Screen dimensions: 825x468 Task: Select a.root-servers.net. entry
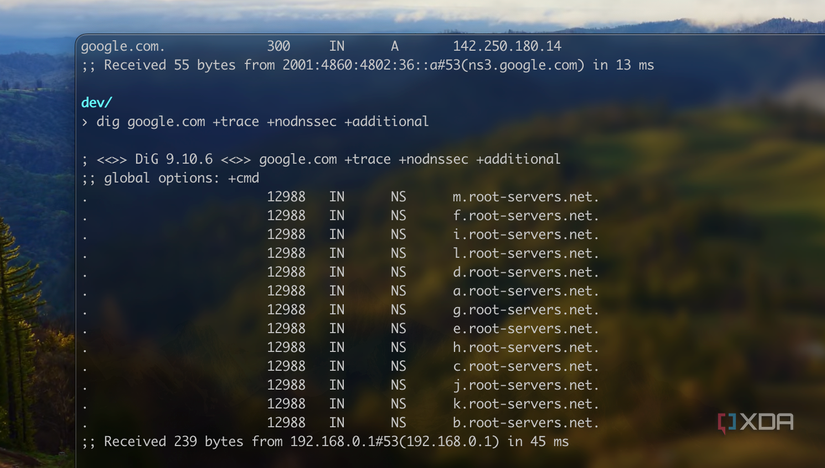(x=526, y=291)
